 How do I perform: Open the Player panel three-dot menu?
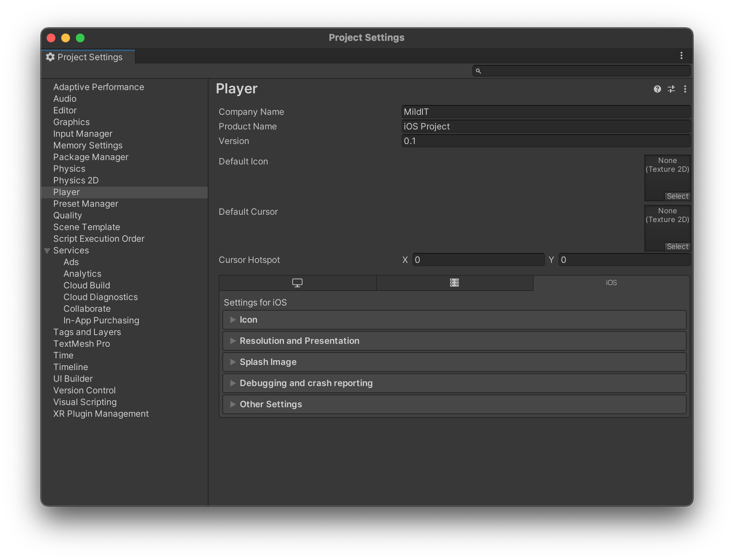coord(685,89)
